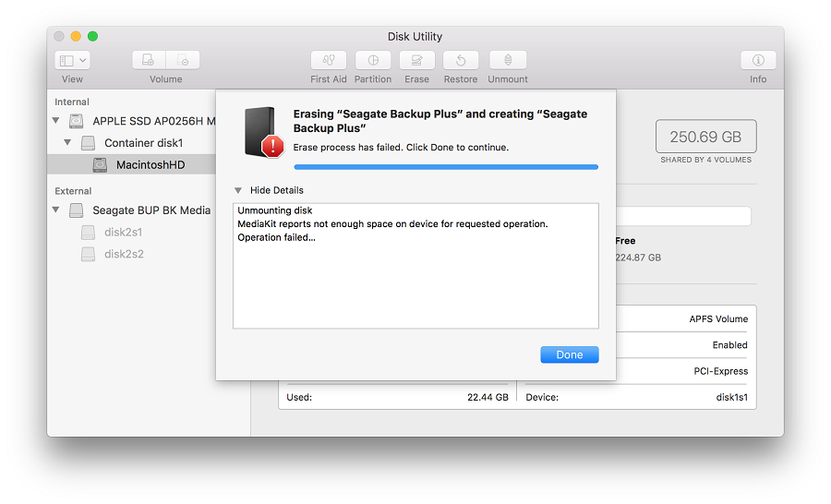Click the Internal section header
The height and width of the screenshot is (504, 831).
[x=72, y=102]
